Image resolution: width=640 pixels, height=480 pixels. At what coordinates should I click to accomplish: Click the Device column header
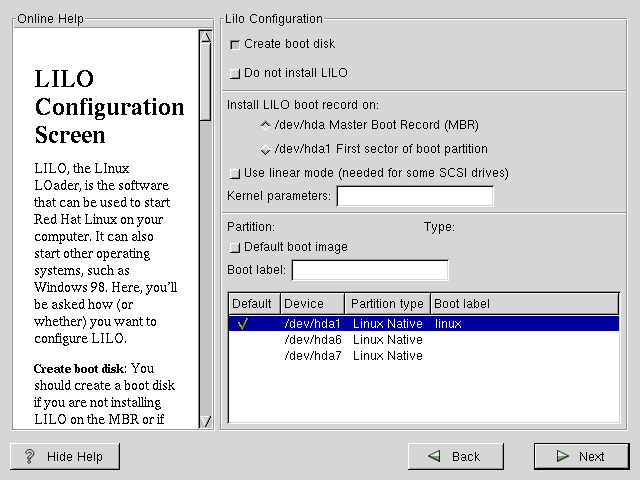point(312,303)
